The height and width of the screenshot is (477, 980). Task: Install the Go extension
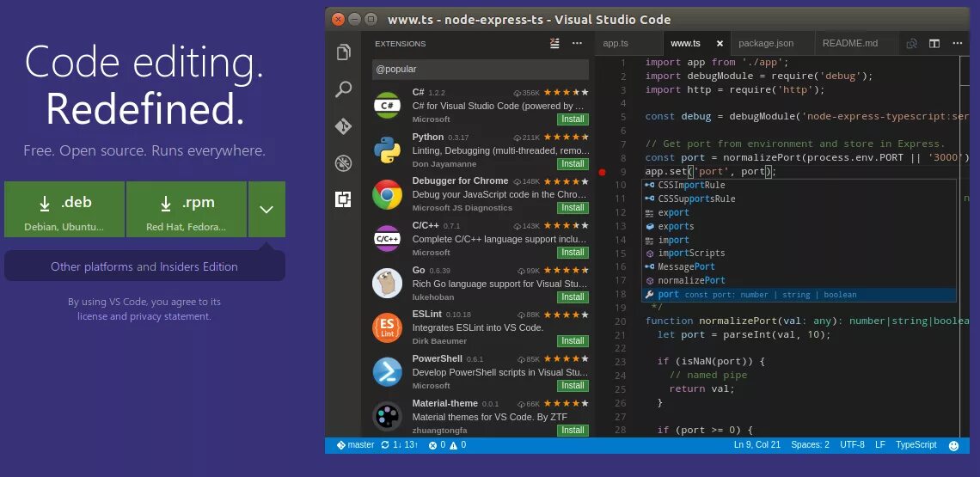click(x=573, y=297)
